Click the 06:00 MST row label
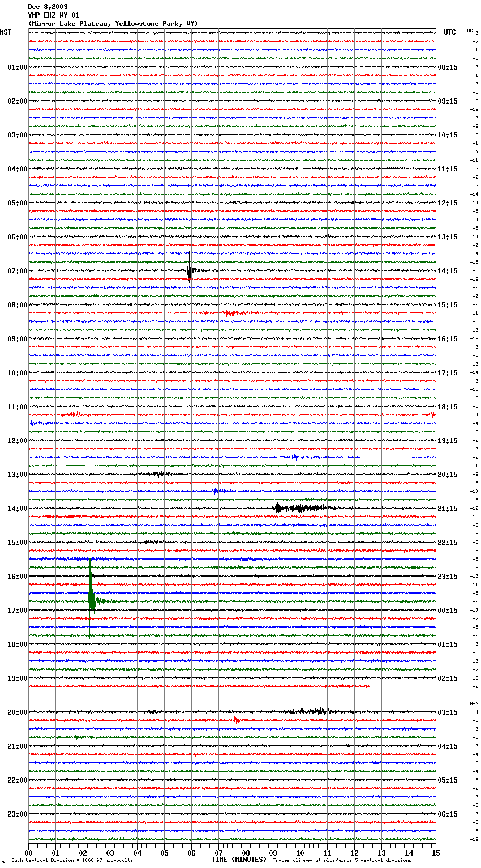The image size is (481, 868). click(18, 237)
